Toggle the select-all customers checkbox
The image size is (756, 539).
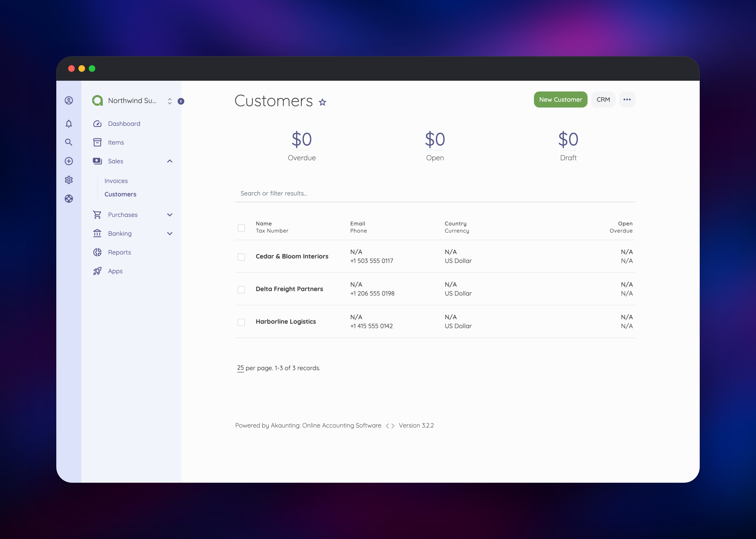(241, 228)
